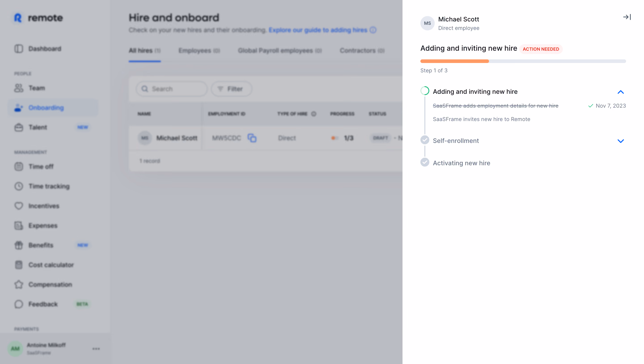This screenshot has height=364, width=644.
Task: Click the Adding and inviting progress circle
Action: (425, 91)
